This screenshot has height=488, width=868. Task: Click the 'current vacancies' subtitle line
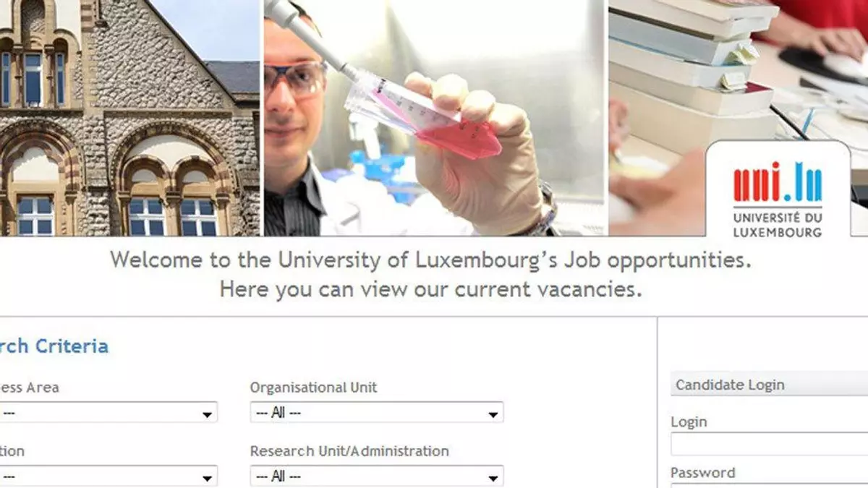click(x=430, y=291)
